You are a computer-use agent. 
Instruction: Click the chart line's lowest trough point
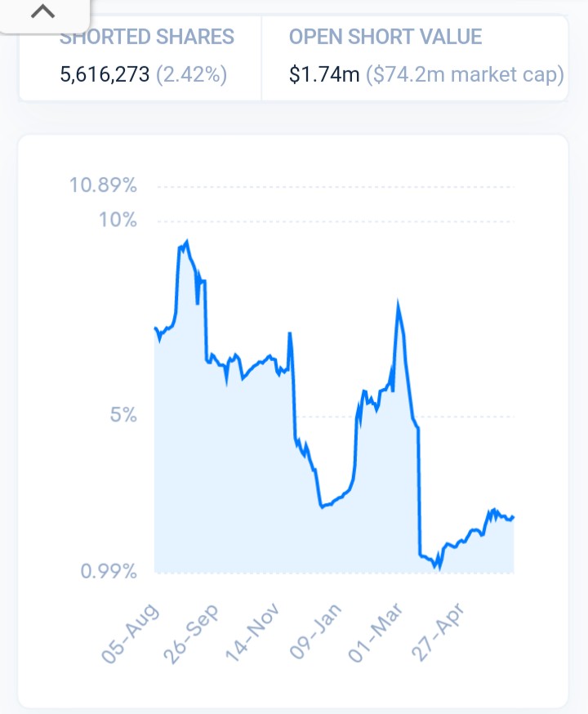pos(438,567)
